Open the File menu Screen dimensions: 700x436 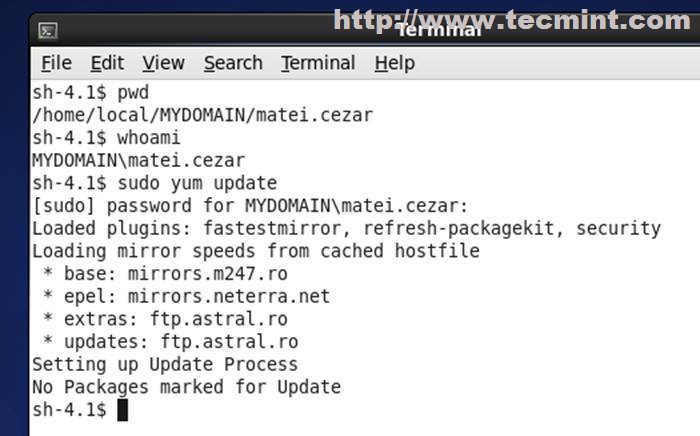[x=56, y=63]
